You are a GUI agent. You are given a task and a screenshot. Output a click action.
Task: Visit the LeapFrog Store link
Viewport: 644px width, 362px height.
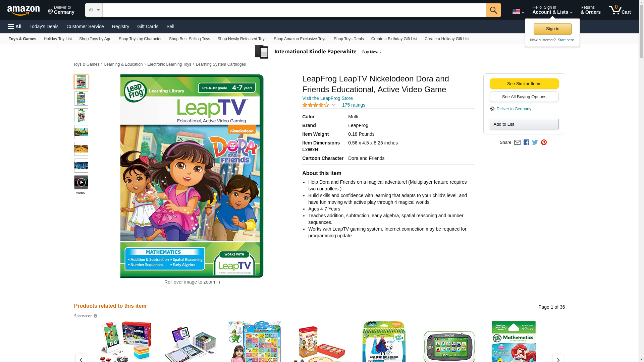pos(327,98)
